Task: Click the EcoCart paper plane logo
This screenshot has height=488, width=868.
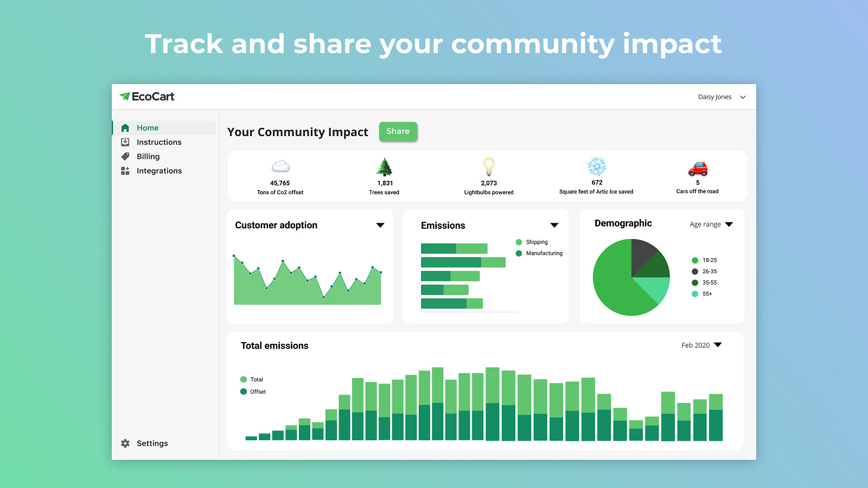Action: (x=125, y=97)
